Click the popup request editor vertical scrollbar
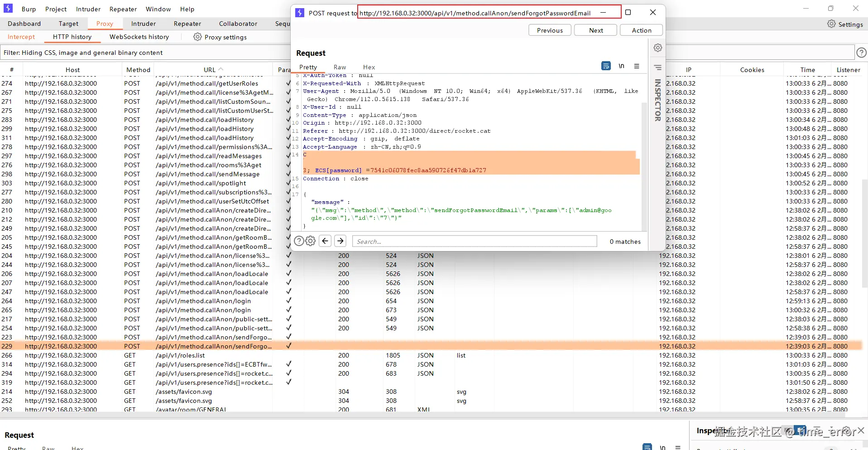The image size is (868, 450). pyautogui.click(x=644, y=166)
